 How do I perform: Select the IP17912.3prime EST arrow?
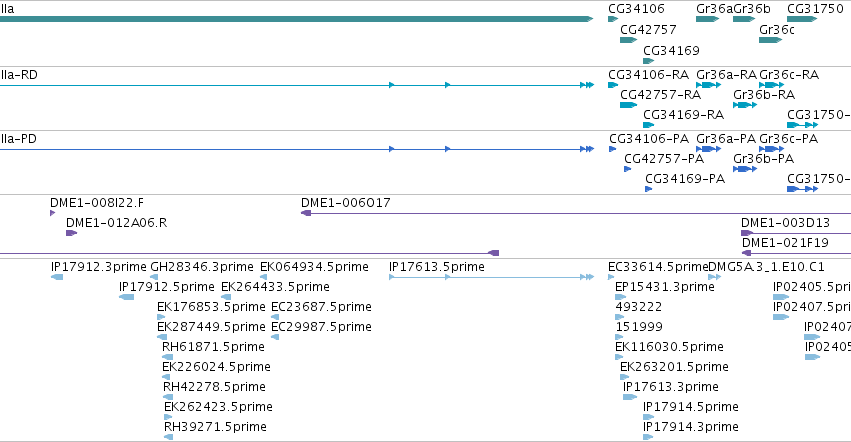coord(57,277)
